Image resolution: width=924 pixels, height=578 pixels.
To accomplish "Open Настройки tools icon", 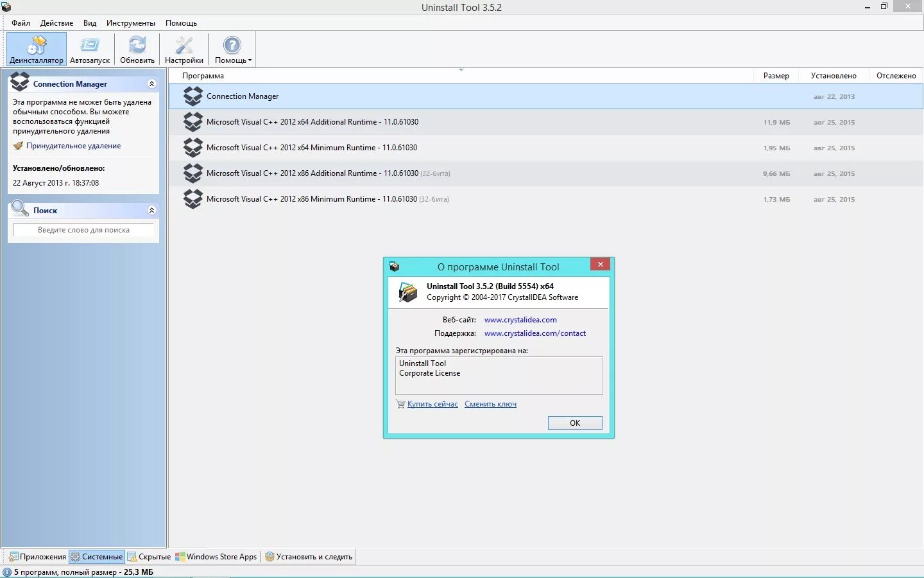I will tap(184, 49).
